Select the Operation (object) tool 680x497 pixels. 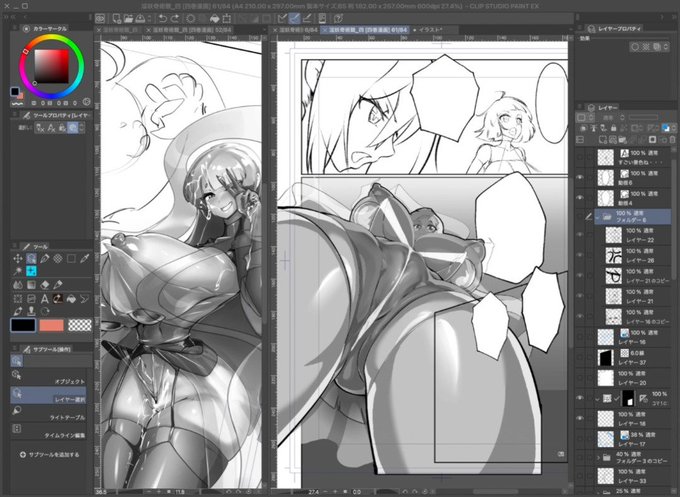[31, 259]
